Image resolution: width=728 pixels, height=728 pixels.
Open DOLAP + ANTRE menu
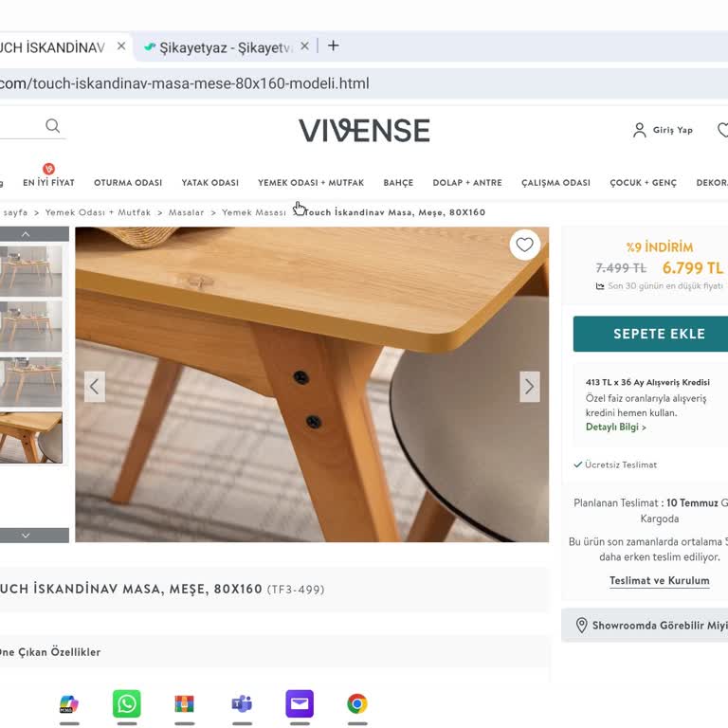click(x=467, y=182)
